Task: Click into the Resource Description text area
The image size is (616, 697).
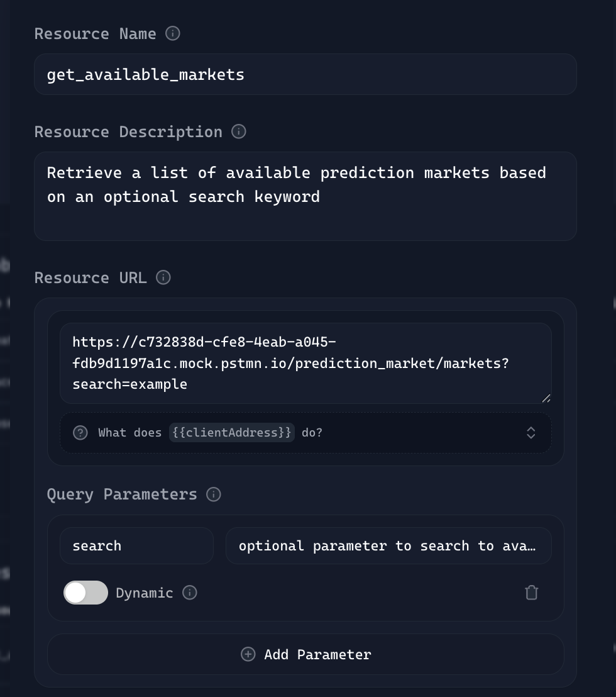Action: coord(305,196)
